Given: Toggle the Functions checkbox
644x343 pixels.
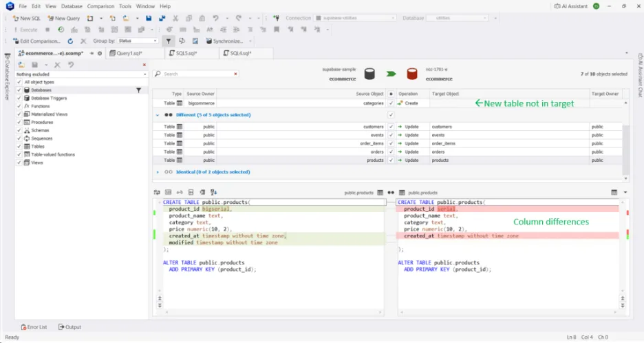Looking at the screenshot, I should pos(19,106).
